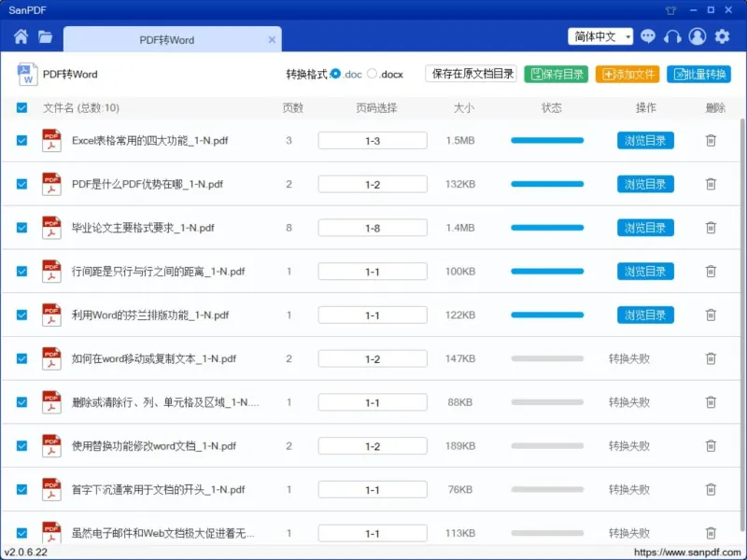
Task: Delete the 使用替换功能修改word文档 file via trash icon
Action: pyautogui.click(x=711, y=446)
